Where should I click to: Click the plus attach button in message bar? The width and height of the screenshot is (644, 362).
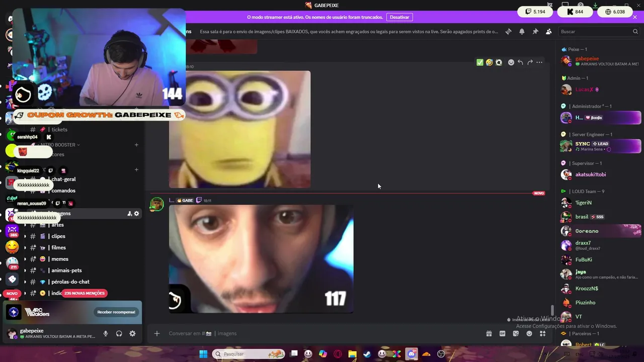tap(157, 333)
